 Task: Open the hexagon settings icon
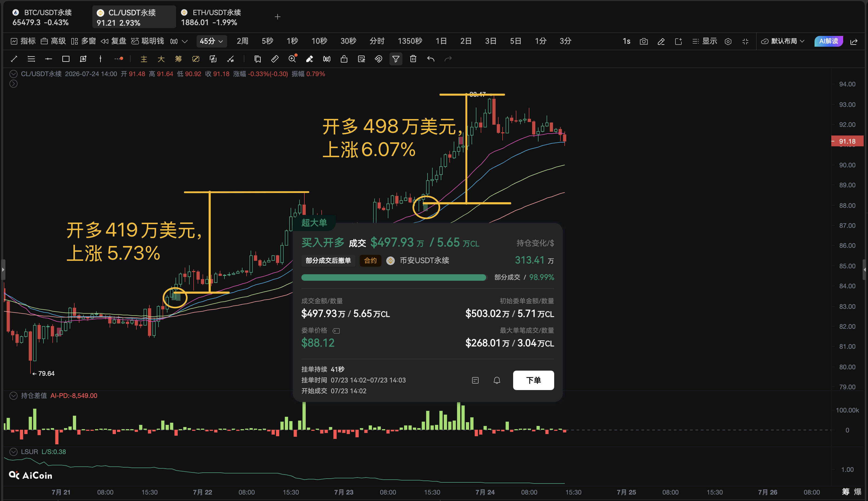pos(728,41)
